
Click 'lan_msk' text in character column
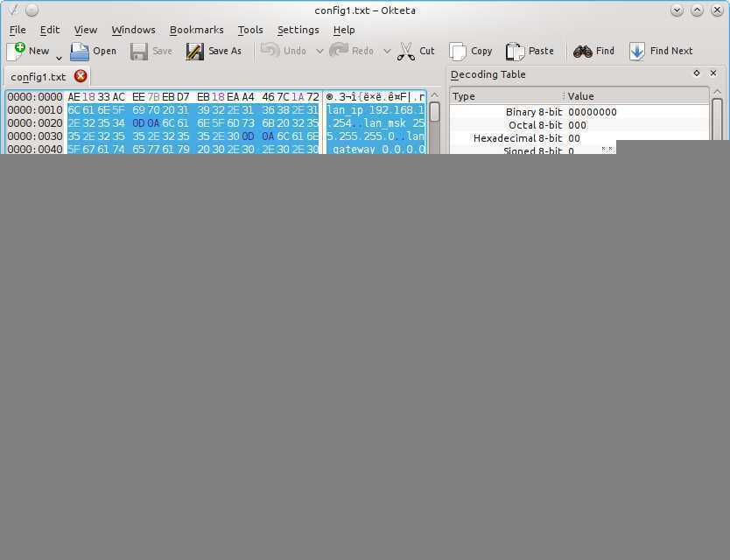[x=384, y=123]
